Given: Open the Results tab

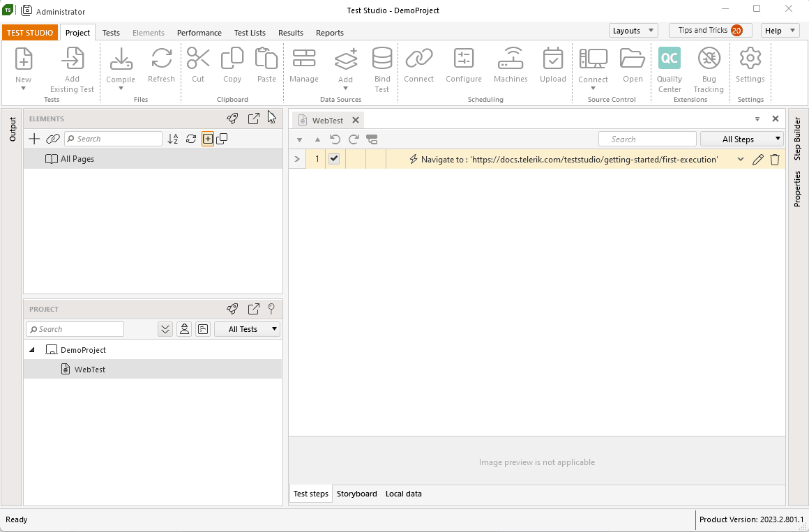Looking at the screenshot, I should click(291, 33).
